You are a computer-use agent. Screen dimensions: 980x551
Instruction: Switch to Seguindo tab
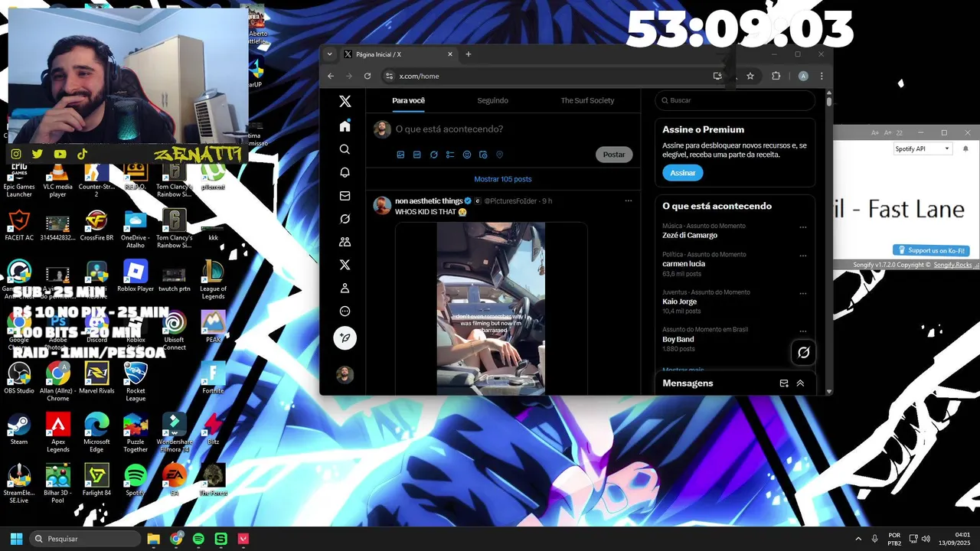click(492, 100)
